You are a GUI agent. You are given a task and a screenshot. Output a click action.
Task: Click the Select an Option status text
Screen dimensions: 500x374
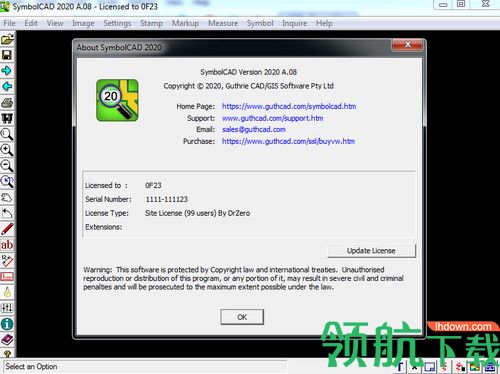click(x=31, y=367)
